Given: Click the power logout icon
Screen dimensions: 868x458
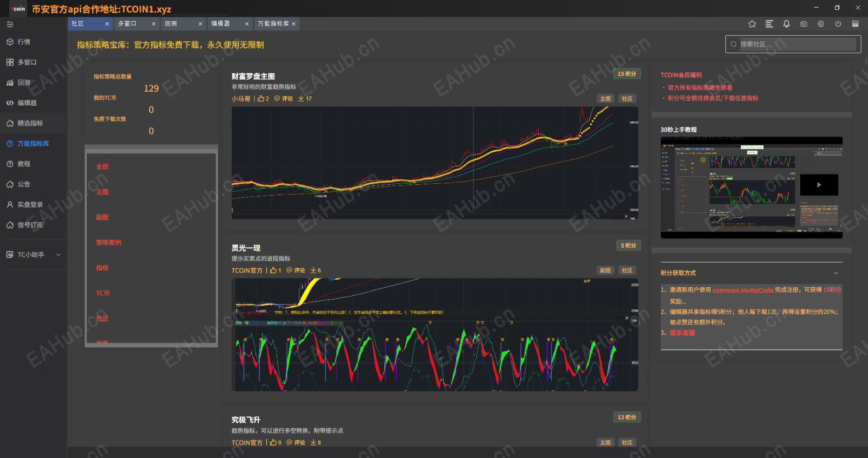Looking at the screenshot, I should (x=838, y=24).
